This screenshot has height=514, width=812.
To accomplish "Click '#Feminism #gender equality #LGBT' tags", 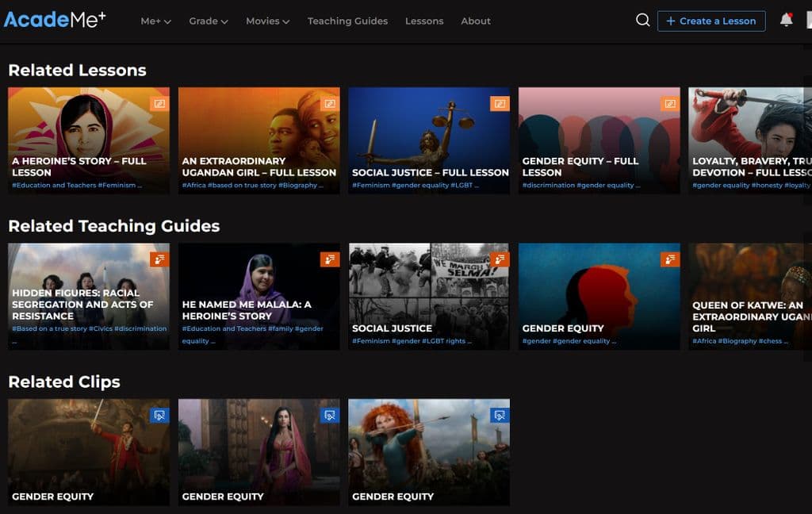I will [x=416, y=186].
